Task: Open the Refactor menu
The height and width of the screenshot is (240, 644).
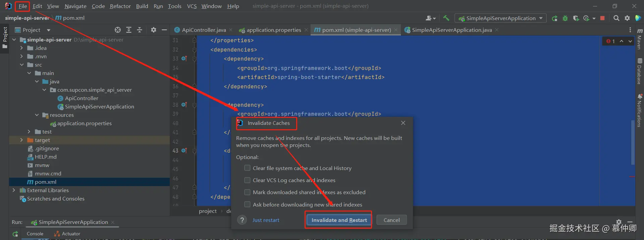Action: [x=120, y=6]
